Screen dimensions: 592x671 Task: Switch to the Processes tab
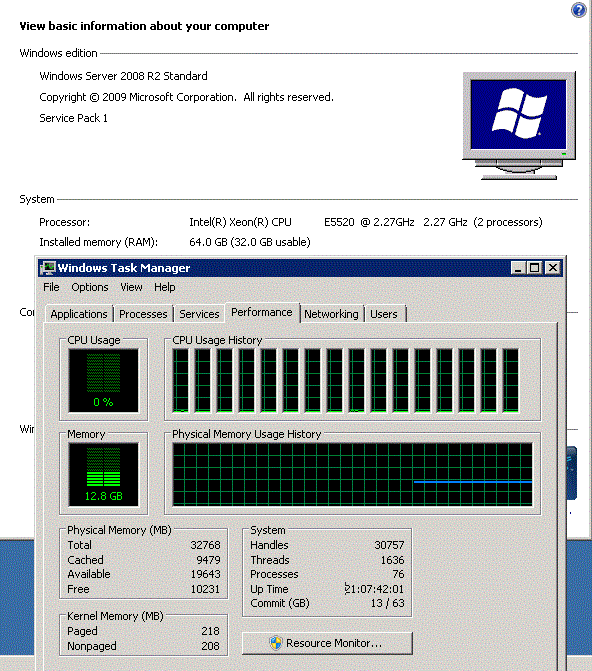143,314
